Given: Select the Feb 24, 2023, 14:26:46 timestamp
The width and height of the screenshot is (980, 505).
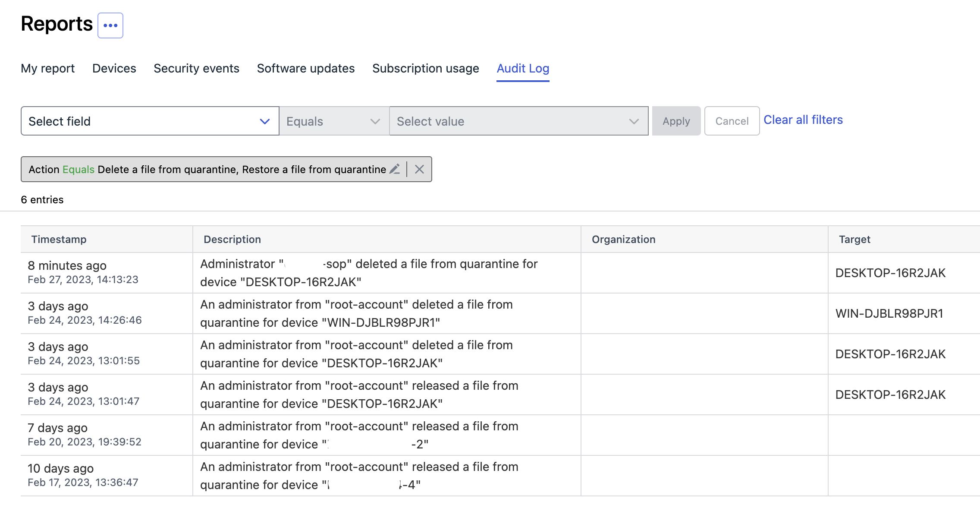Looking at the screenshot, I should click(85, 320).
